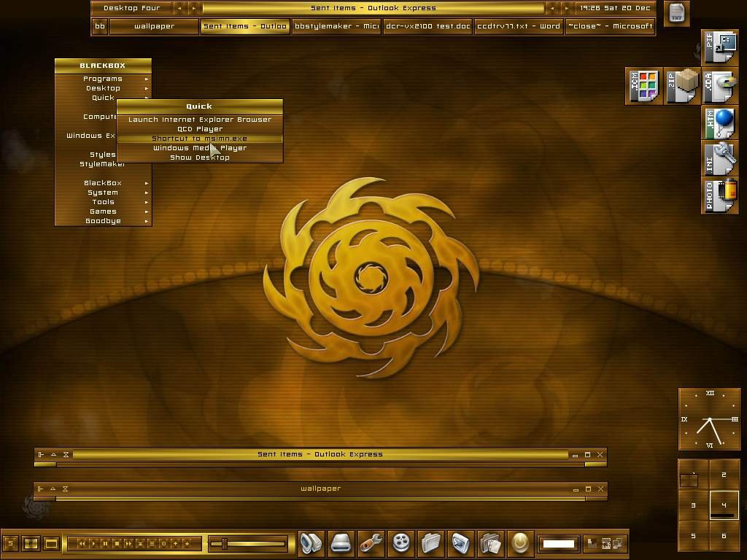Image resolution: width=747 pixels, height=560 pixels.
Task: Switch to workspace 3 in the pager
Action: [x=694, y=505]
